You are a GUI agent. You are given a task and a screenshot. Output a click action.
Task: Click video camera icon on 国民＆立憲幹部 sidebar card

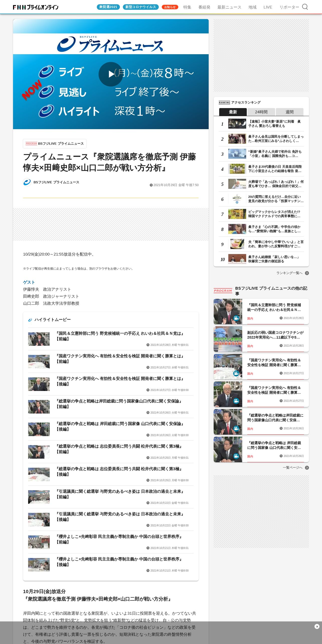[x=236, y=318]
